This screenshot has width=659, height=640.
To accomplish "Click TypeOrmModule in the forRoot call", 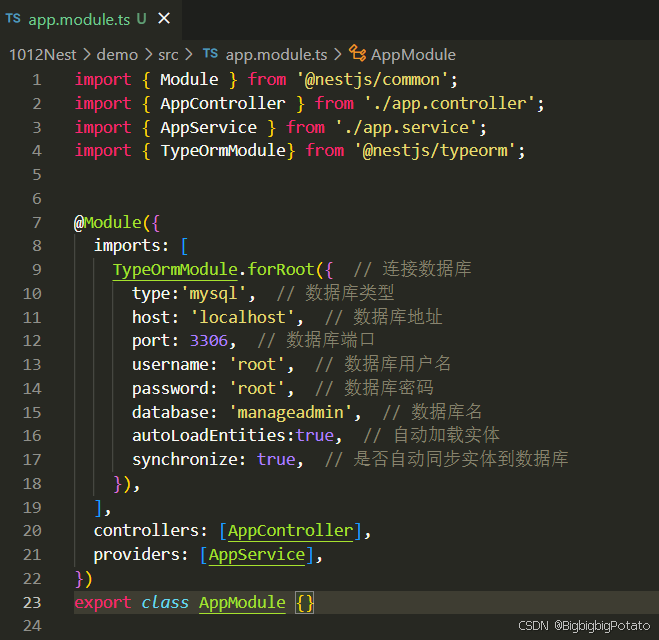I will click(x=175, y=269).
